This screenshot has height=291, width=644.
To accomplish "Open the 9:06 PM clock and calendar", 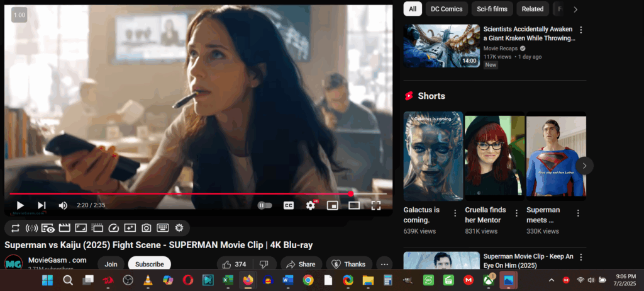I will point(626,280).
